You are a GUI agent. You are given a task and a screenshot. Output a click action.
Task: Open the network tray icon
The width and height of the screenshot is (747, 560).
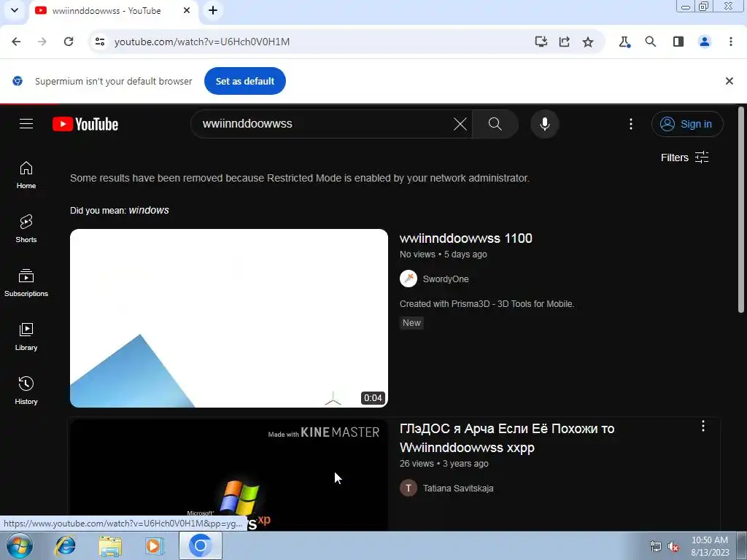click(x=656, y=546)
